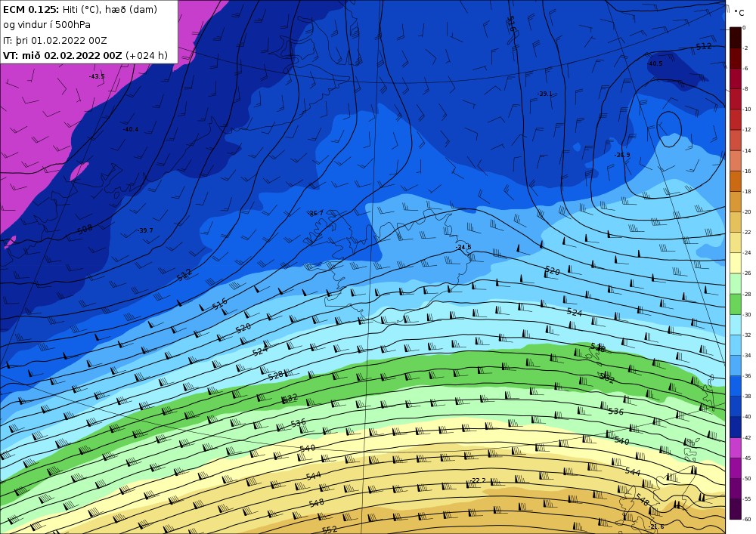Viewport: 756px width, 534px height.
Task: Select the pale yellow swatch between -24 and -26
Action: pos(736,264)
